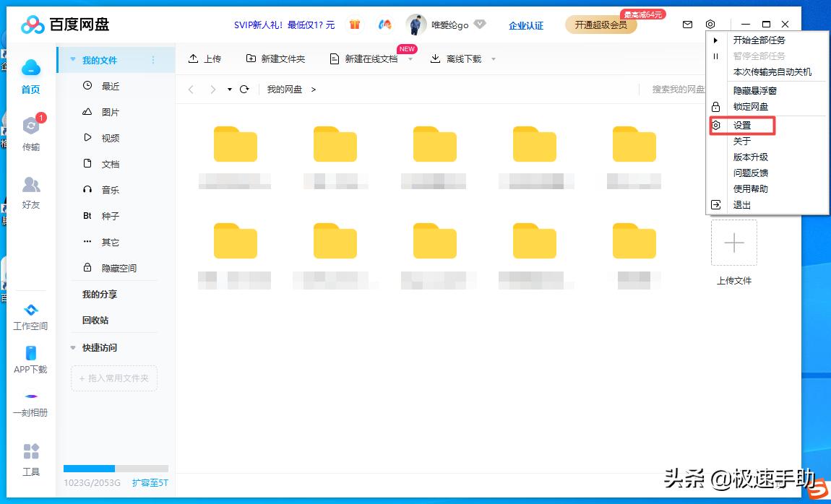Click 新建文件夹 new folder button
The width and height of the screenshot is (831, 504).
(x=275, y=58)
